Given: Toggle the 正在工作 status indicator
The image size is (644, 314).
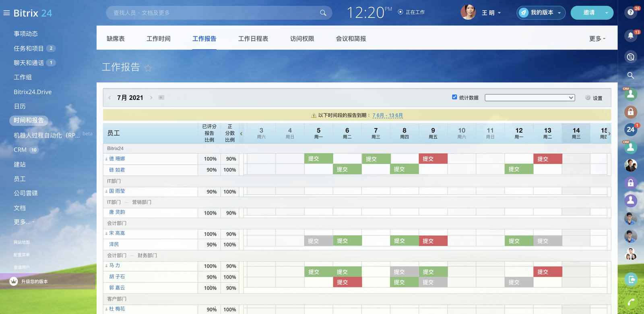Looking at the screenshot, I should point(400,12).
